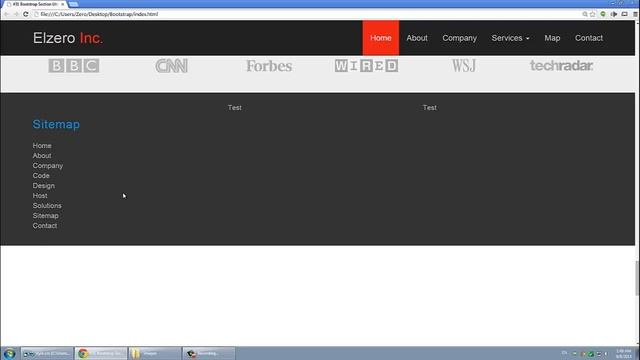Image resolution: width=640 pixels, height=360 pixels.
Task: Go to About in the navigation bar
Action: (x=417, y=38)
